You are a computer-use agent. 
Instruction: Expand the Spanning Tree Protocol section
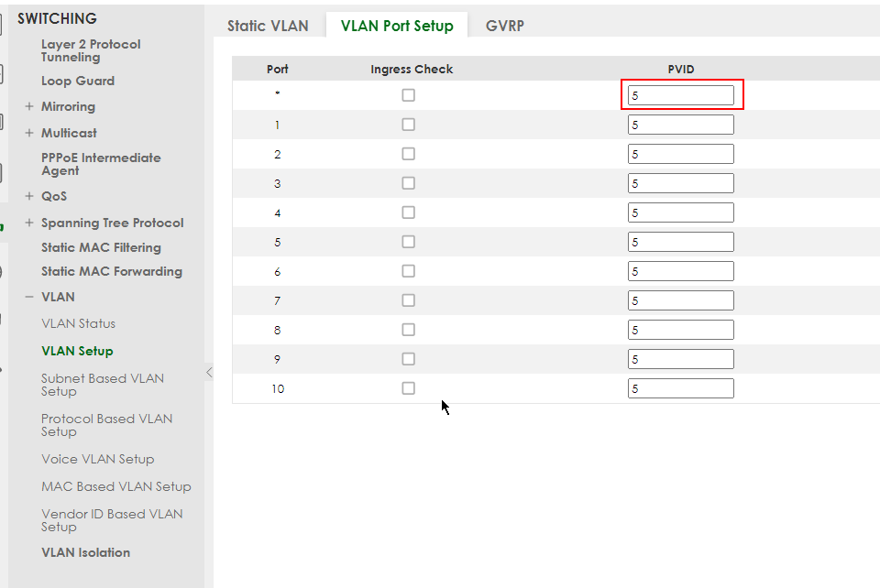click(29, 223)
